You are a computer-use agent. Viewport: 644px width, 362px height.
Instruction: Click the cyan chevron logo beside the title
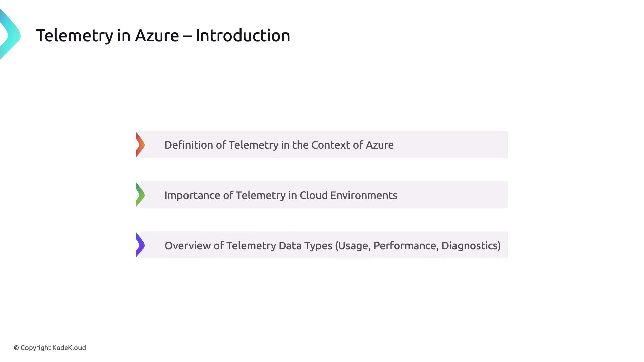(x=11, y=35)
